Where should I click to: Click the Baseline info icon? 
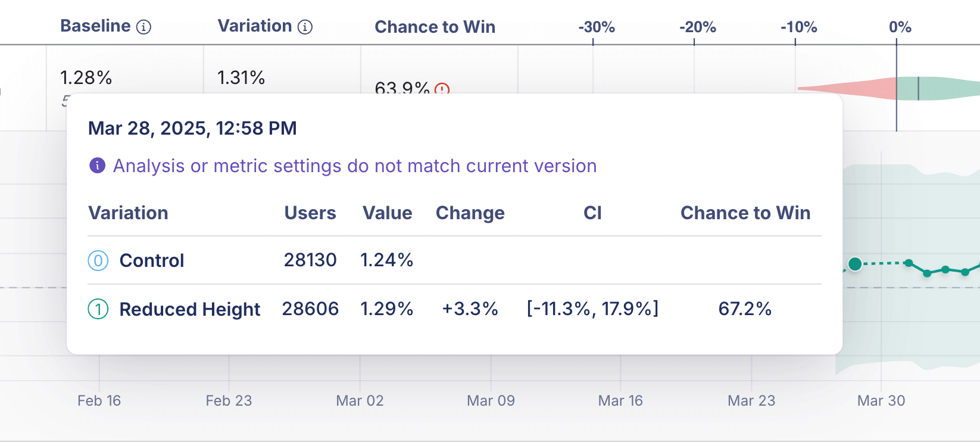point(144,27)
